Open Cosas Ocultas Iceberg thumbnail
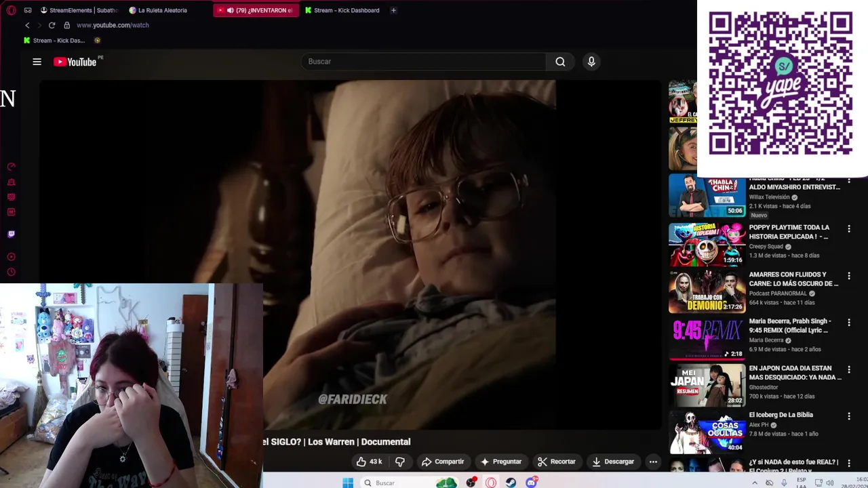 tap(707, 432)
